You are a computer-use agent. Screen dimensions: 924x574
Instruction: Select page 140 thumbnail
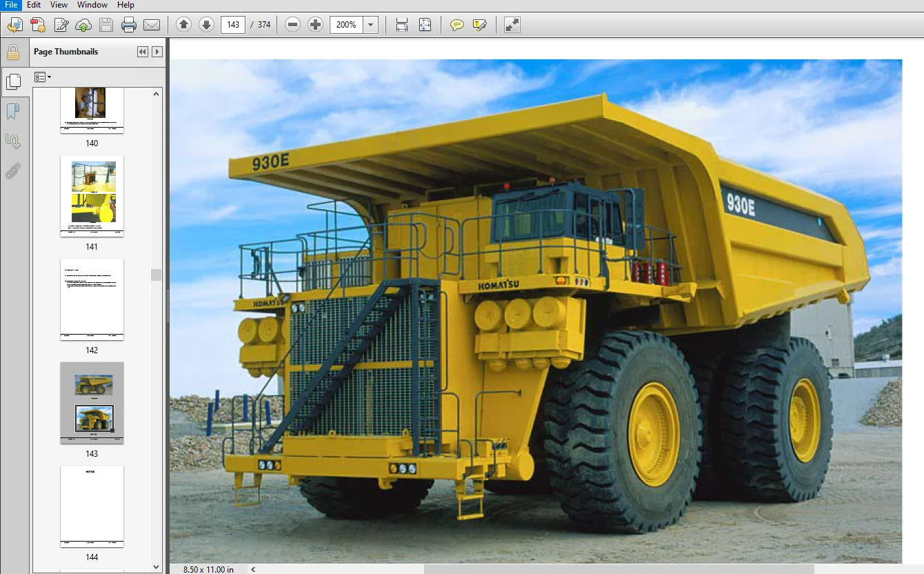92,110
